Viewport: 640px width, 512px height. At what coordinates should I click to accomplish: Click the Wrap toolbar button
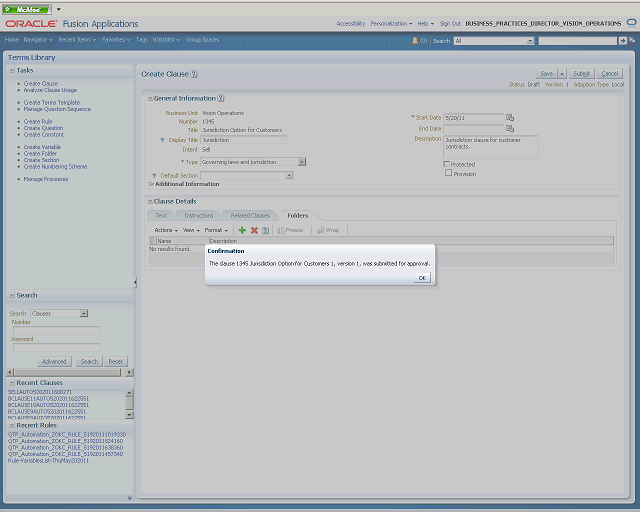click(x=328, y=230)
